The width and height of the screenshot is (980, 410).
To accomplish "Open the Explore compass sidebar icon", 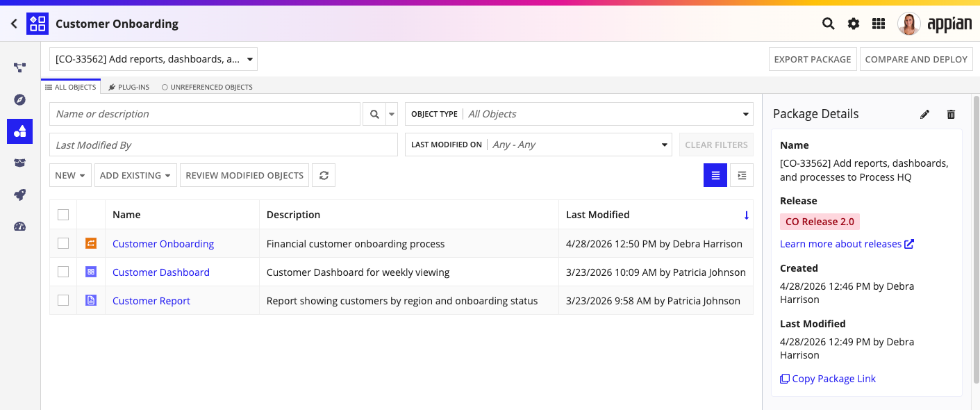I will (19, 99).
